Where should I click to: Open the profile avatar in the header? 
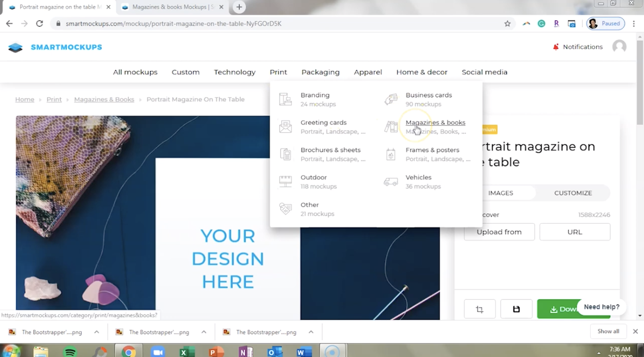619,47
